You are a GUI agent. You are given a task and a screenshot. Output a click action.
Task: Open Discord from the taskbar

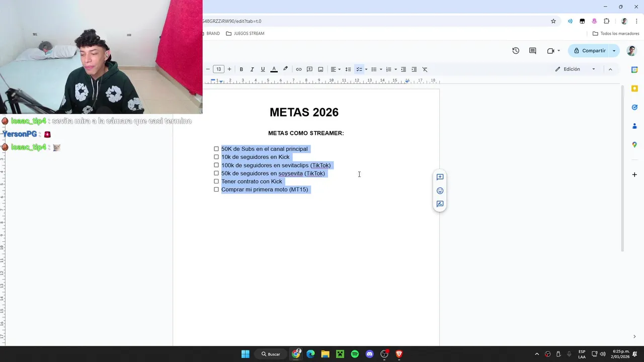(x=370, y=354)
